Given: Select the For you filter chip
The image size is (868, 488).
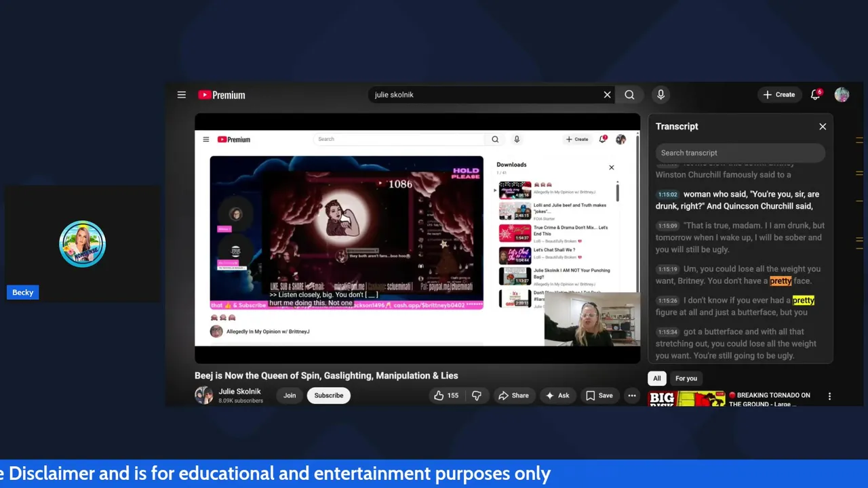Looking at the screenshot, I should coord(686,378).
